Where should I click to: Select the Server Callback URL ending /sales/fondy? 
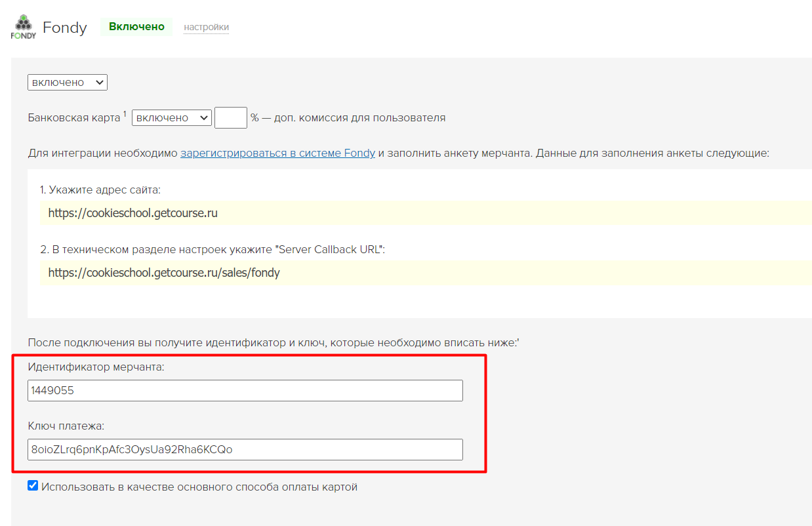pos(164,272)
